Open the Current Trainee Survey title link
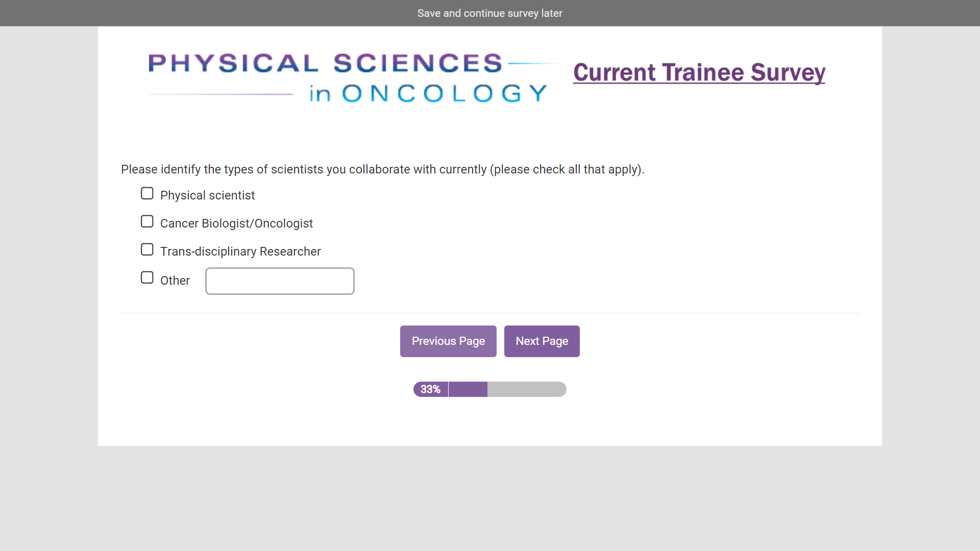This screenshot has width=980, height=551. click(x=699, y=72)
